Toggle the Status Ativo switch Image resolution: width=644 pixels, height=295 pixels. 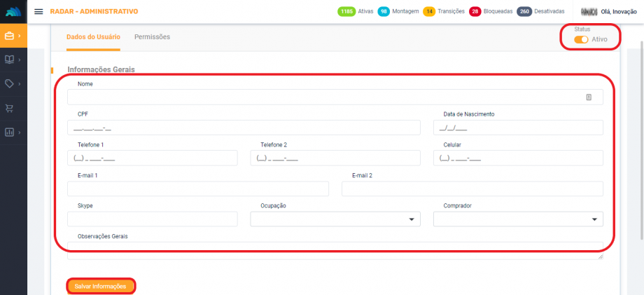pyautogui.click(x=581, y=40)
